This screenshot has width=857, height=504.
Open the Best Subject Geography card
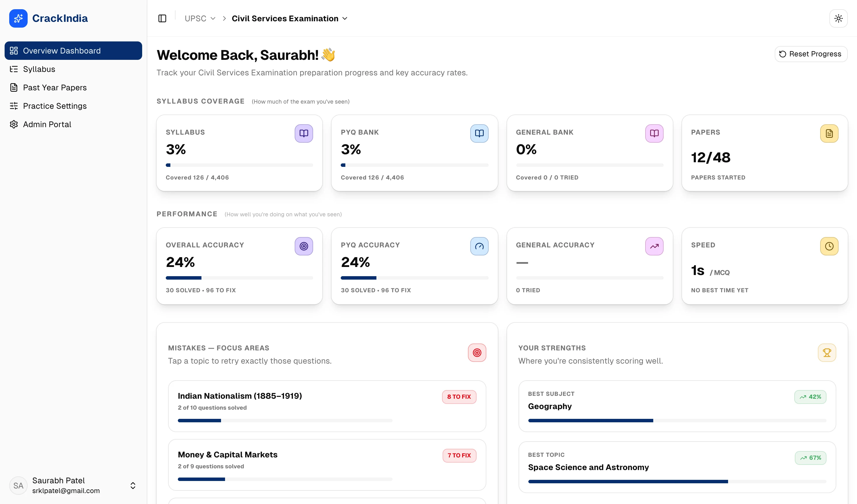677,406
